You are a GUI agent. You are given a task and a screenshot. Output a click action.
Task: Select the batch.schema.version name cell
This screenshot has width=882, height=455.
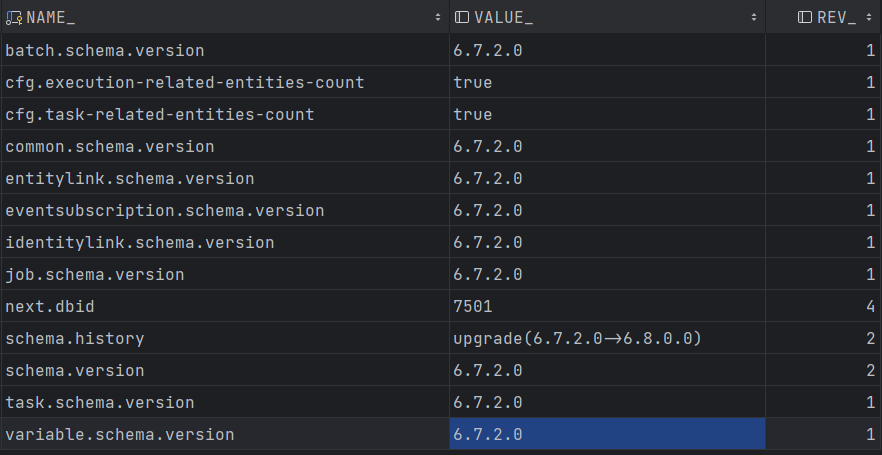(x=105, y=50)
